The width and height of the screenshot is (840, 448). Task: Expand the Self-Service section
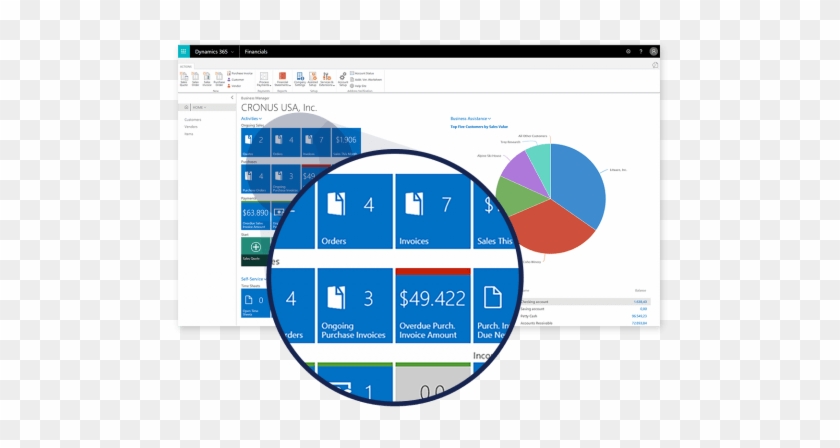click(x=253, y=279)
